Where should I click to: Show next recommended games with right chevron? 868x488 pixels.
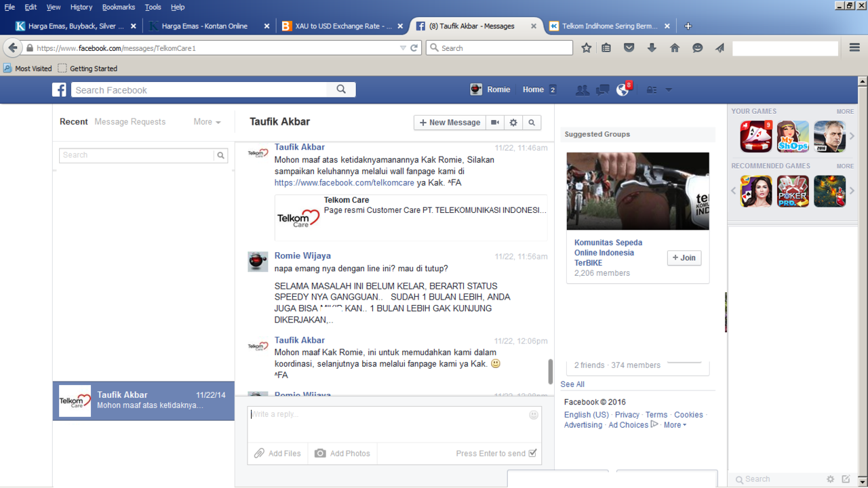[x=852, y=191]
